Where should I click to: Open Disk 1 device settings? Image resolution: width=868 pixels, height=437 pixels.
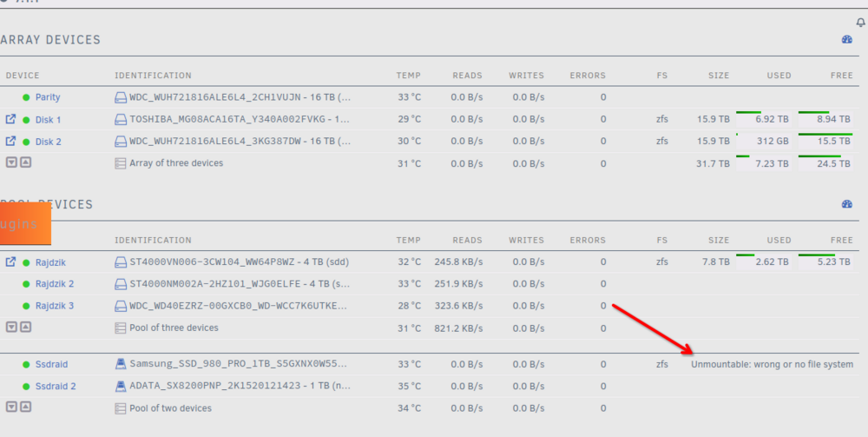click(48, 120)
